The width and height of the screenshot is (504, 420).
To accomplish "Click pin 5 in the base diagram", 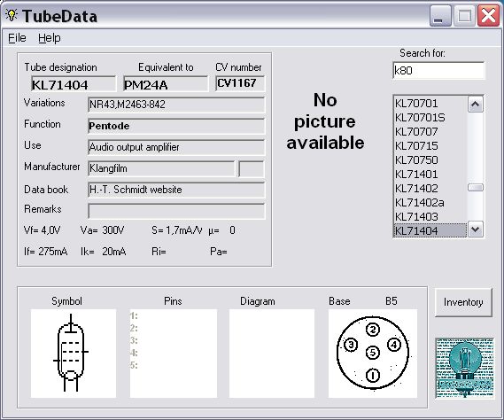I will (373, 353).
